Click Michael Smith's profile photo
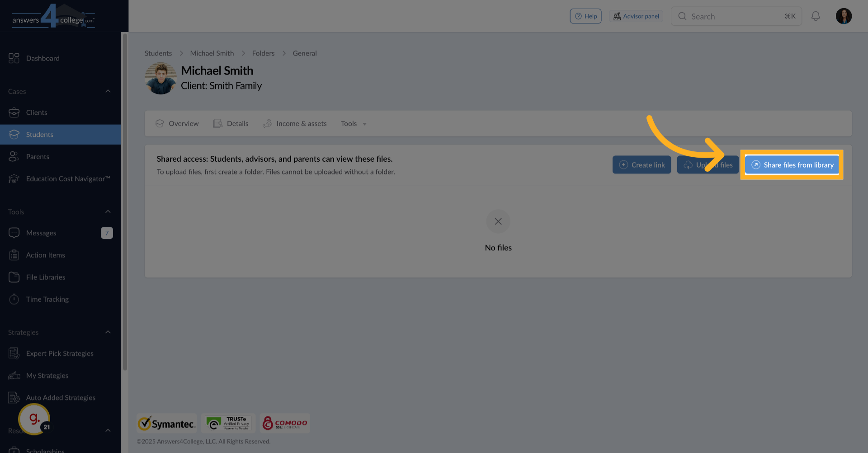Screen dimensions: 868x453 [160, 79]
